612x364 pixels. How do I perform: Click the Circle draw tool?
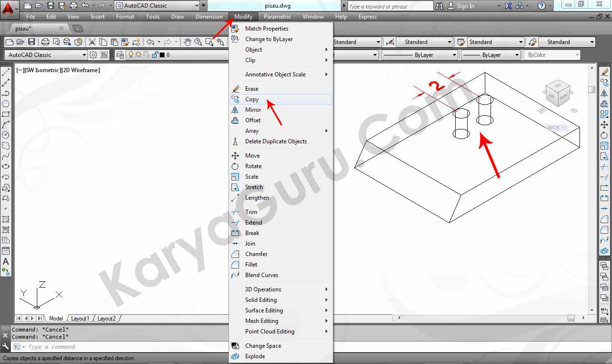6,135
